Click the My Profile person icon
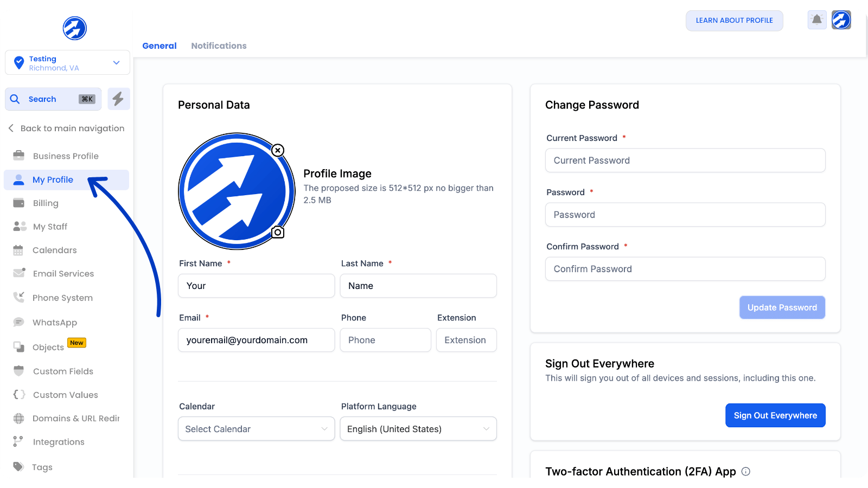 [19, 179]
